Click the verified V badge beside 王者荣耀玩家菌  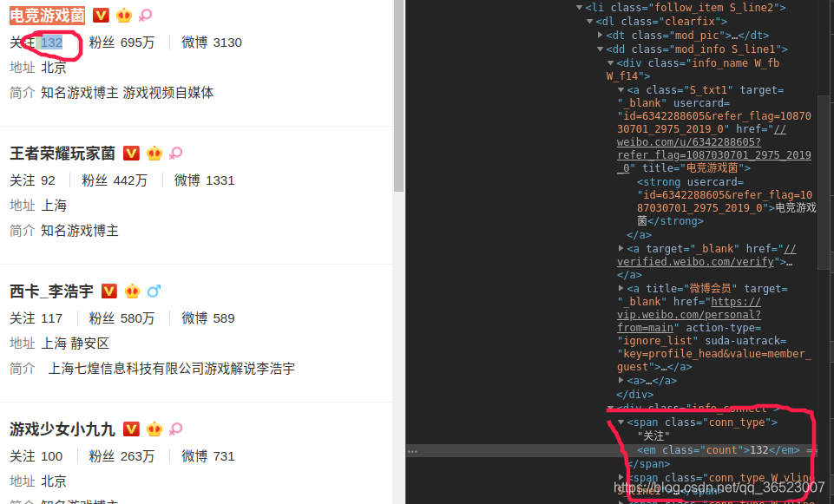click(131, 154)
